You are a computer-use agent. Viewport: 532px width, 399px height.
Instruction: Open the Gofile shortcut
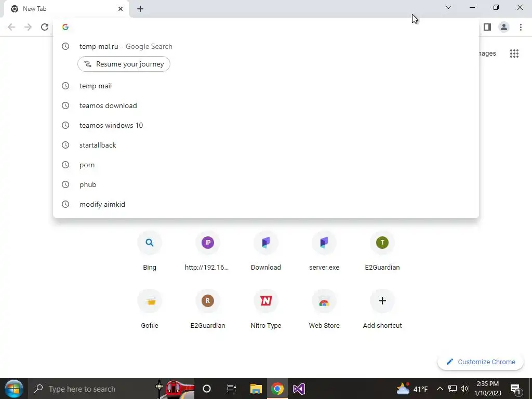pyautogui.click(x=149, y=309)
